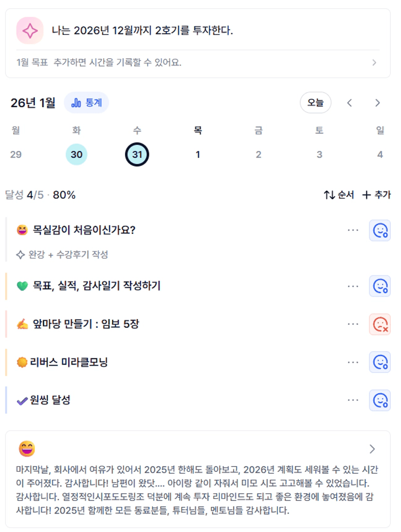Select Tuesday the 30th
Screen dimensions: 401x532
[x=77, y=155]
